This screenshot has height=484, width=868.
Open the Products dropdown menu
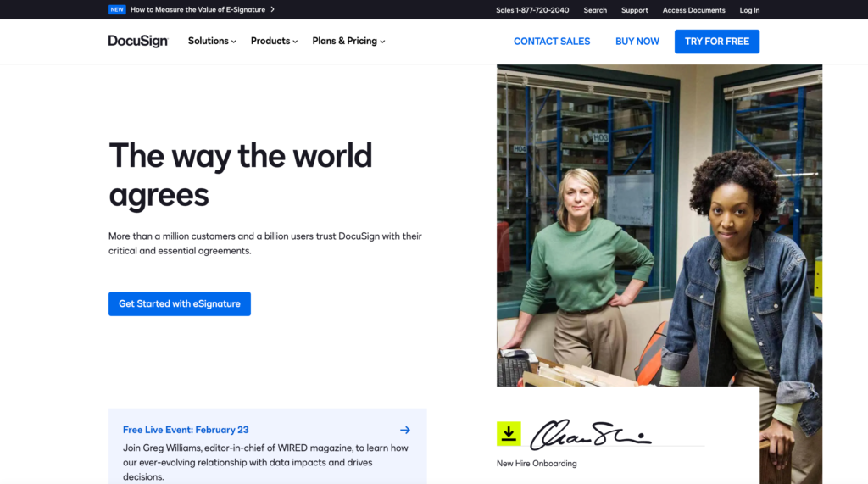(x=274, y=41)
